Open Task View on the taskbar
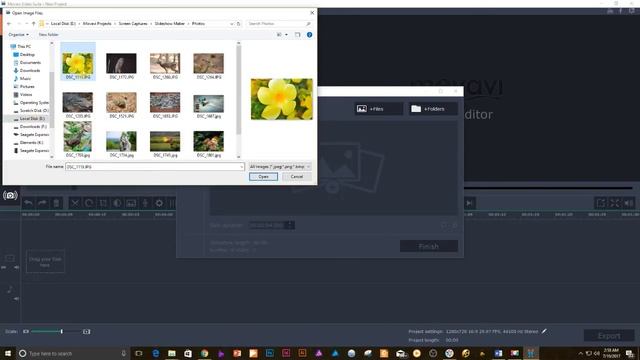 [139, 353]
